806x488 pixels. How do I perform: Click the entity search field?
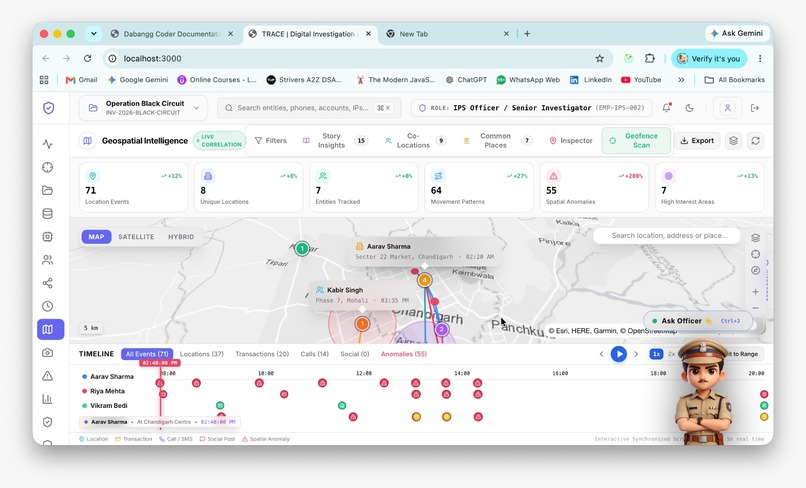pyautogui.click(x=308, y=108)
